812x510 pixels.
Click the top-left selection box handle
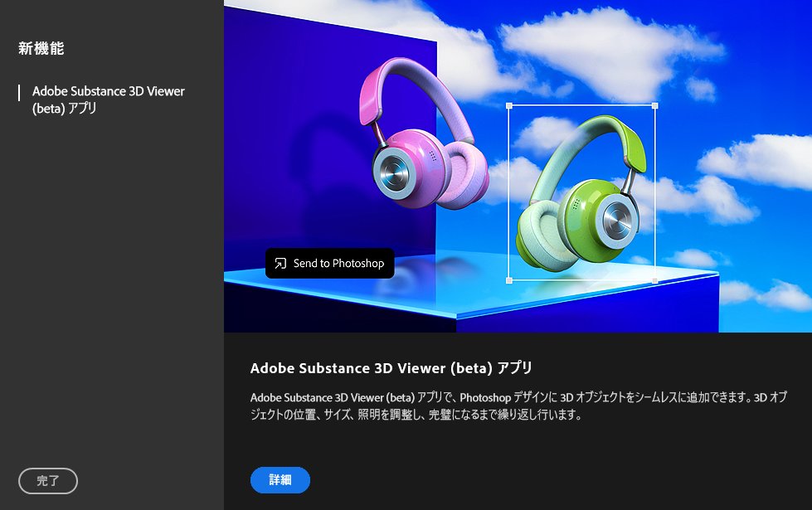(x=509, y=107)
